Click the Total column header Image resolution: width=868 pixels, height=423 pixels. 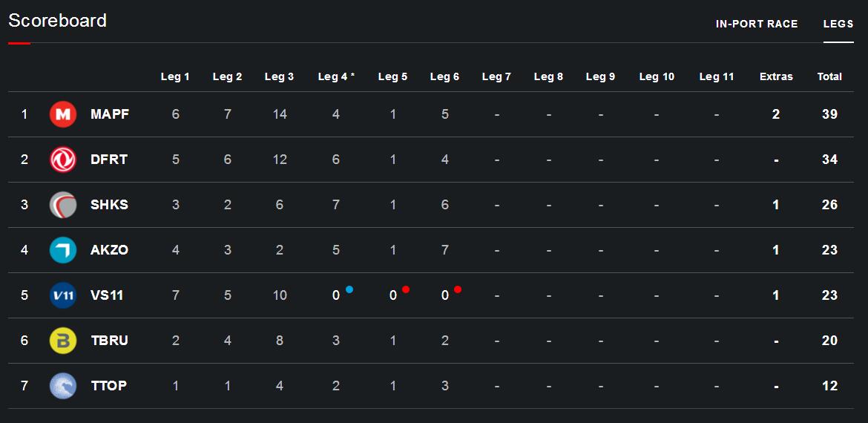pos(829,76)
